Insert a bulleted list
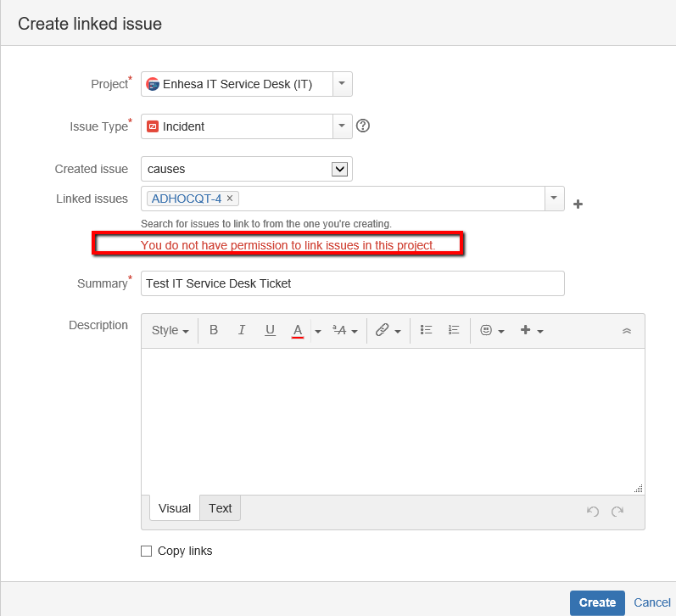 [x=426, y=330]
